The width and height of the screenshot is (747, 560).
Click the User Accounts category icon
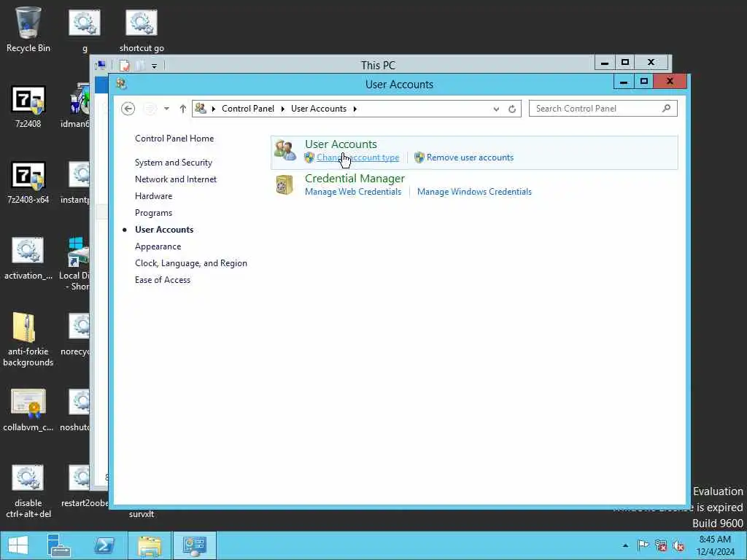click(x=285, y=150)
